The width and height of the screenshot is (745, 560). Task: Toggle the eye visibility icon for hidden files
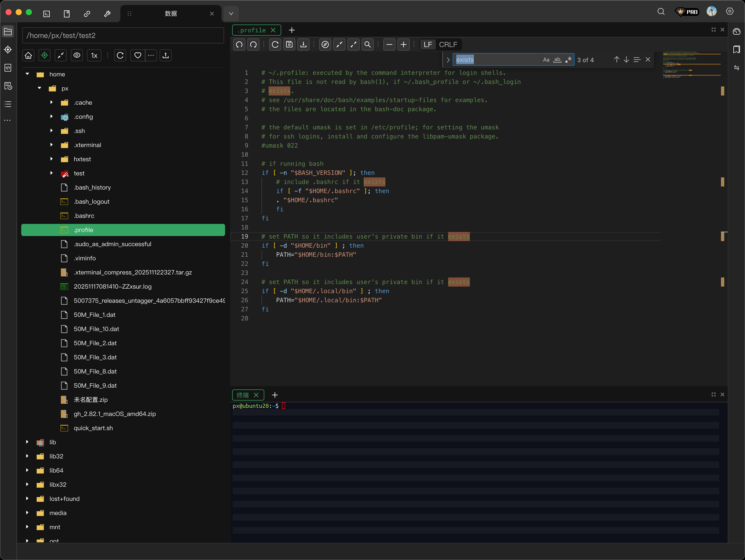click(x=77, y=56)
